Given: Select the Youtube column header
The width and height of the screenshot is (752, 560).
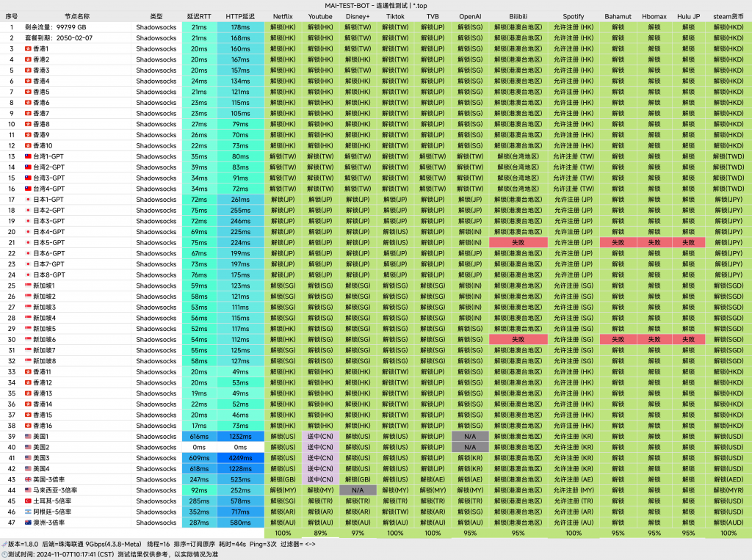Looking at the screenshot, I should pos(320,16).
